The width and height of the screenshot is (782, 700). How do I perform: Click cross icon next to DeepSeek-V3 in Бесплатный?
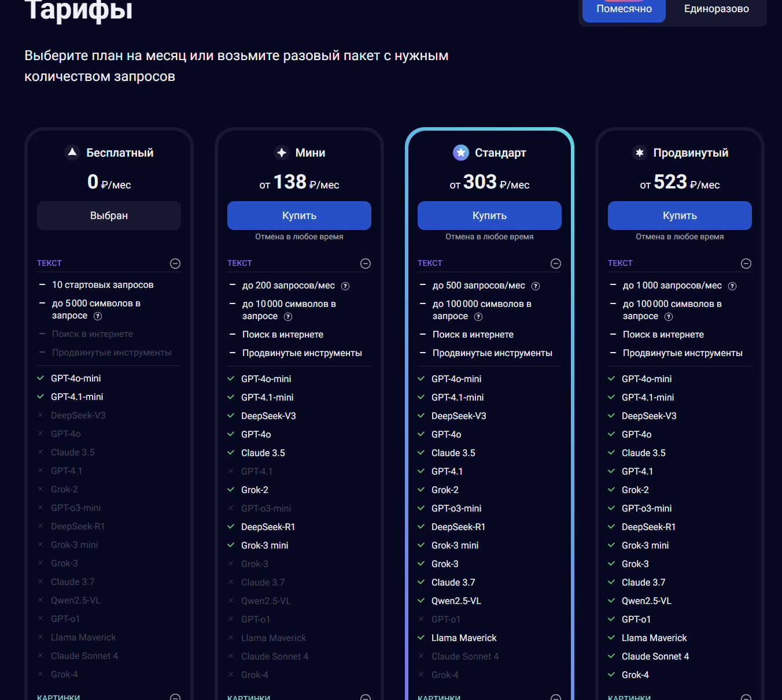click(x=40, y=415)
